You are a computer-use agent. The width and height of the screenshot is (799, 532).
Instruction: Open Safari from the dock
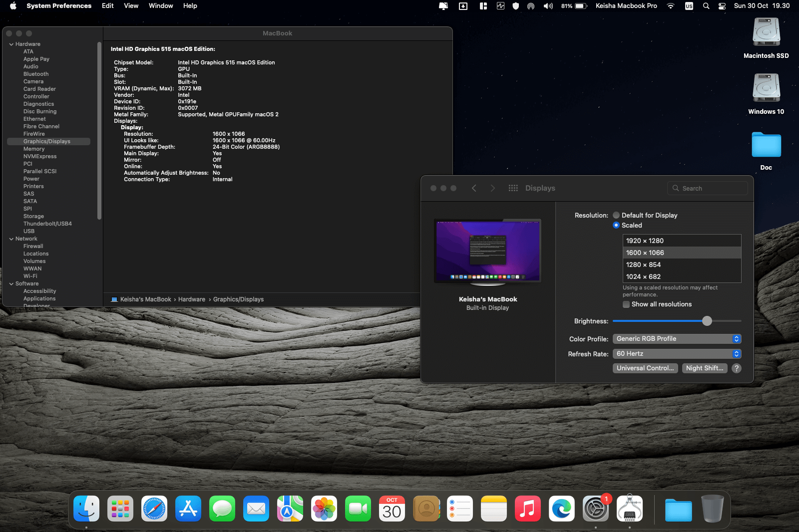coord(154,509)
